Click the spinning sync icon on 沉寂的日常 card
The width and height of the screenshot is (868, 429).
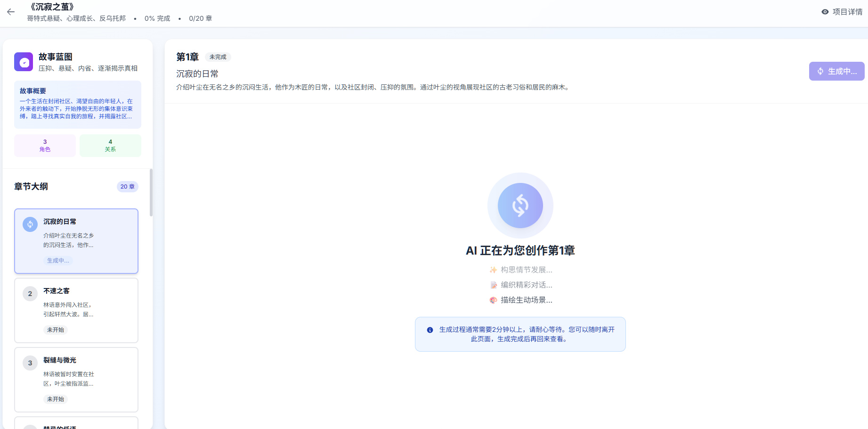pos(30,224)
